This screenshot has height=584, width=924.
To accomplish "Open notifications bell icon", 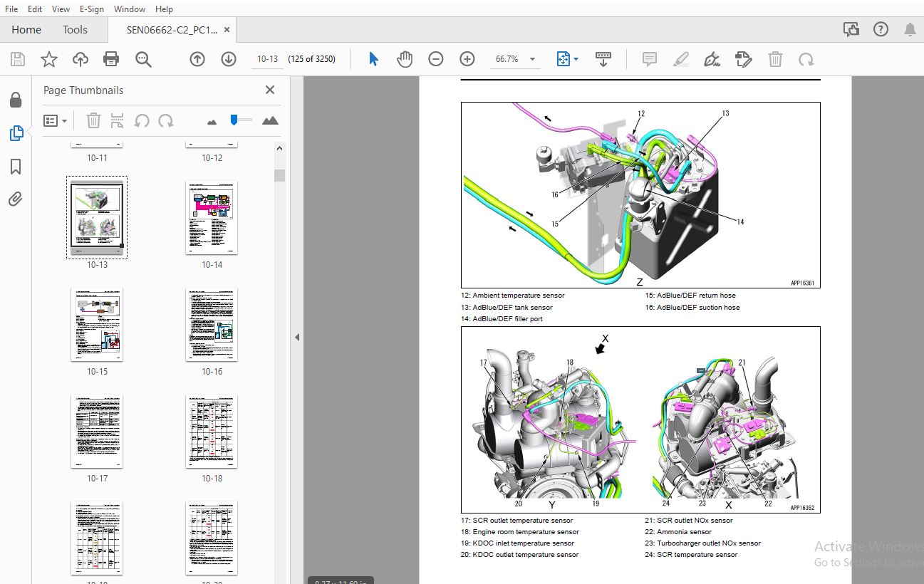I will point(910,29).
